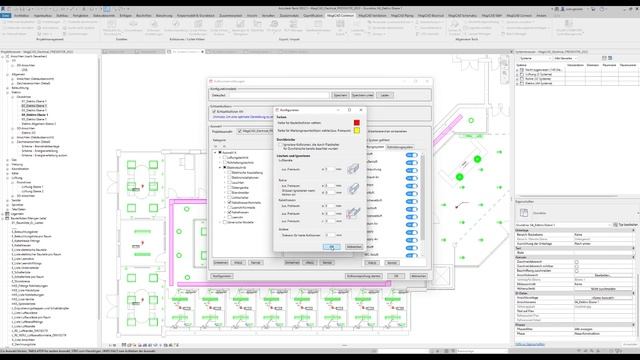640x360 pixels.
Task: Open the MagiCAD Ventilation ribbon tab
Action: click(x=372, y=16)
